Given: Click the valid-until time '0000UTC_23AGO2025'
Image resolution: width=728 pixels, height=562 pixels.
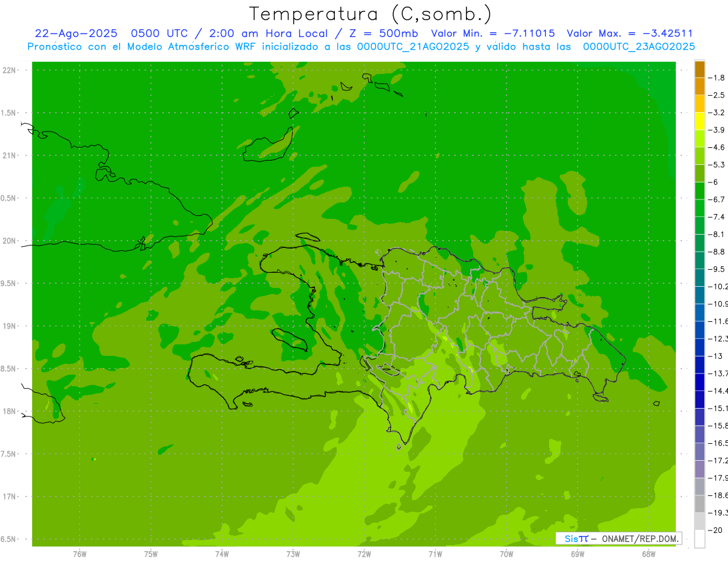Looking at the screenshot, I should coord(639,46).
